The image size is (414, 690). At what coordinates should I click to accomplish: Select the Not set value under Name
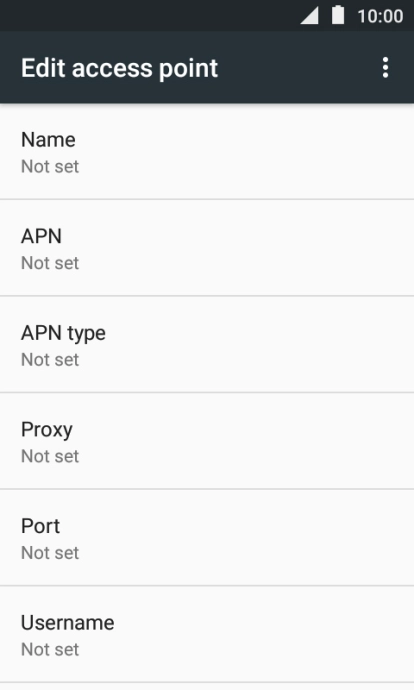[50, 167]
